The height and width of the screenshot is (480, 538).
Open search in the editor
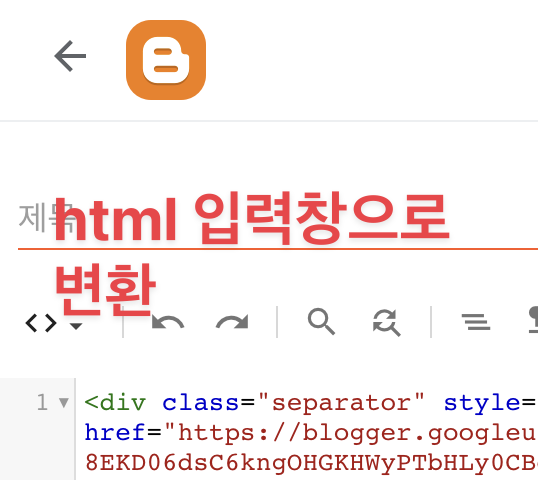pos(321,321)
